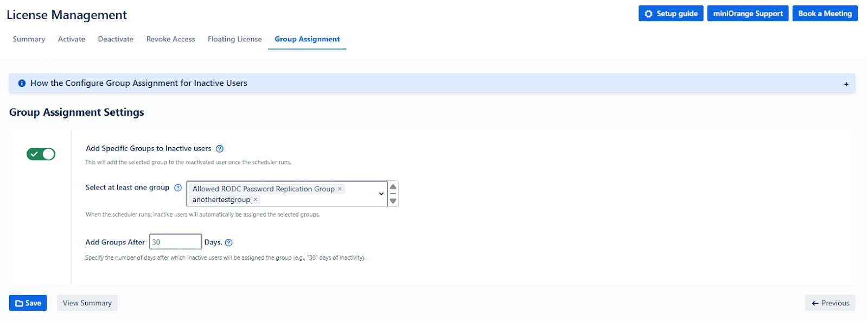Screen dimensions: 868x321
Task: Switch to the Summary tab
Action: (x=29, y=39)
